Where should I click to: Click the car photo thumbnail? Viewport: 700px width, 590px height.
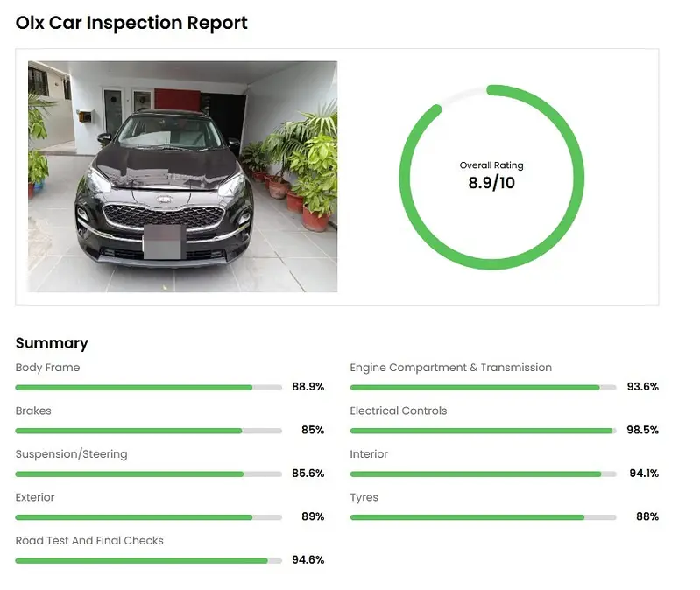pos(182,176)
